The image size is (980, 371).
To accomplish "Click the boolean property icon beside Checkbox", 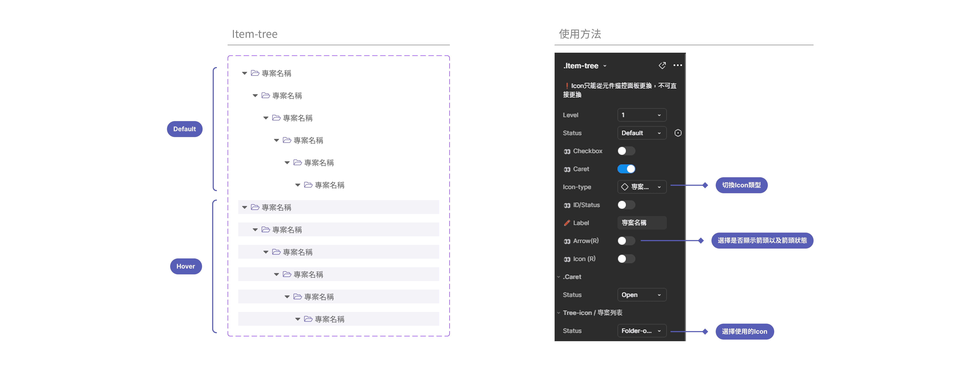I will pos(567,151).
